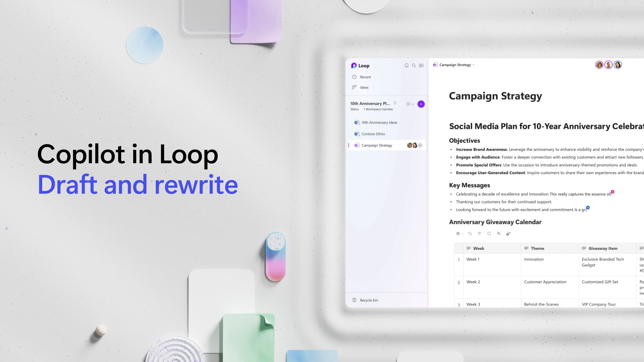Open the search icon in Loop
Screen dimensions: 644x362
point(413,65)
